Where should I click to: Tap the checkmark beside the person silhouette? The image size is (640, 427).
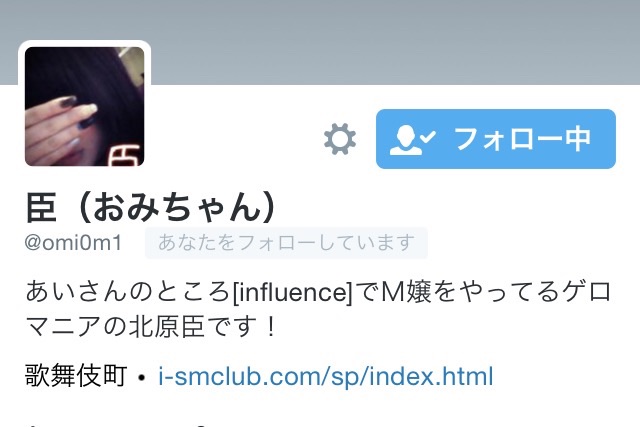[428, 136]
